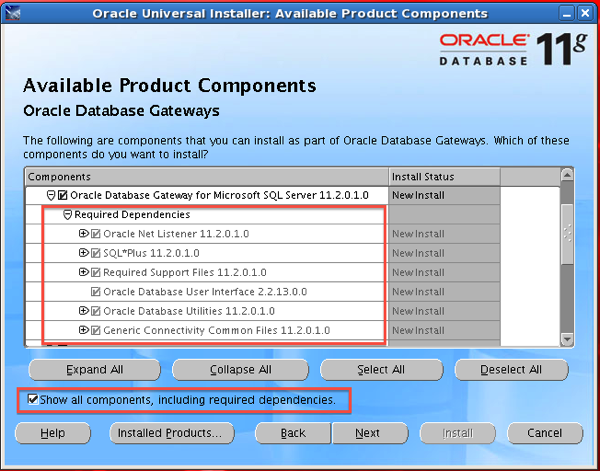The height and width of the screenshot is (471, 600).
Task: Expand Generic Connectivity Common Files node
Action: (x=83, y=330)
